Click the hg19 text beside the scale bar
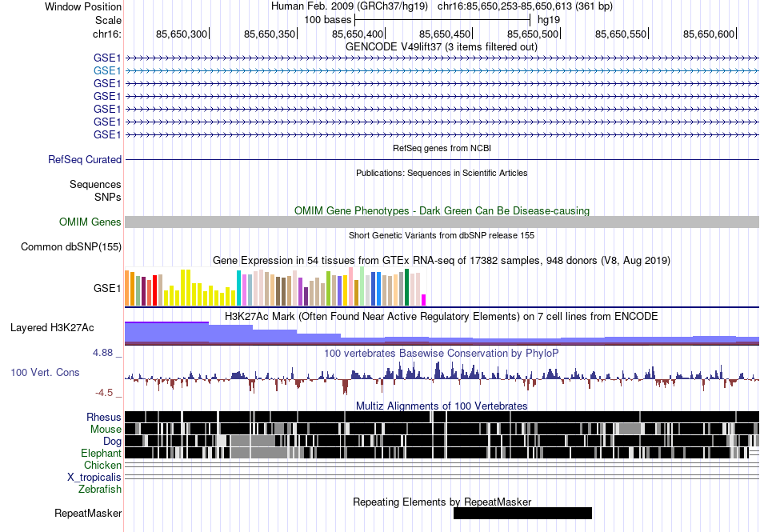The height and width of the screenshot is (532, 760). (x=549, y=20)
